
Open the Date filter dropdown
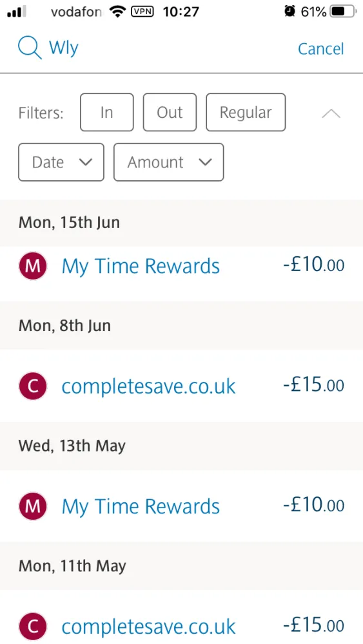click(x=61, y=162)
